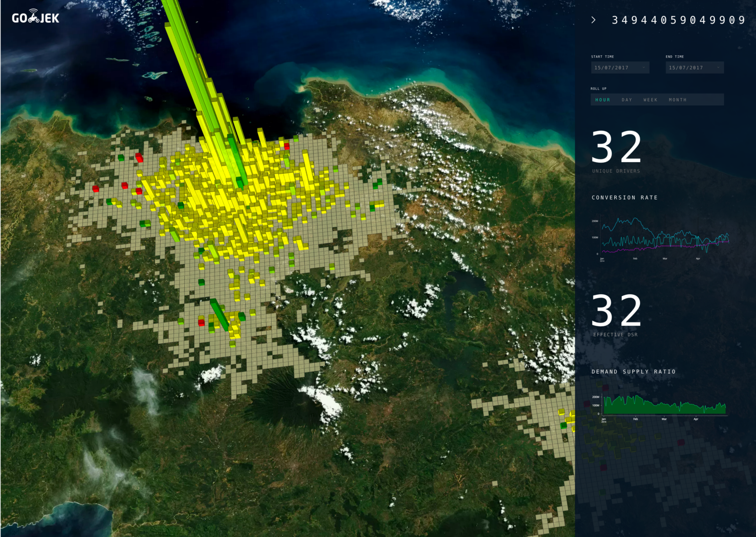Image resolution: width=756 pixels, height=537 pixels.
Task: Select the WEEK roll up tab
Action: pyautogui.click(x=651, y=100)
